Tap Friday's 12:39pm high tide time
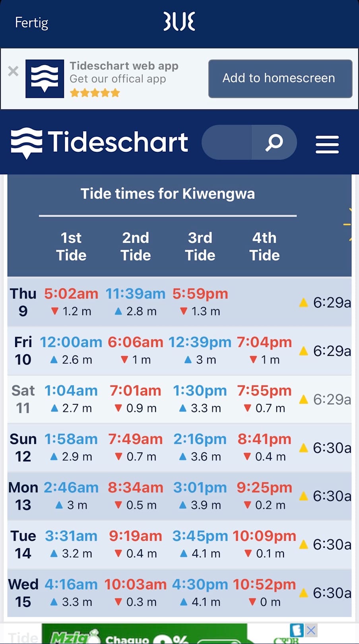This screenshot has width=359, height=644. point(200,342)
